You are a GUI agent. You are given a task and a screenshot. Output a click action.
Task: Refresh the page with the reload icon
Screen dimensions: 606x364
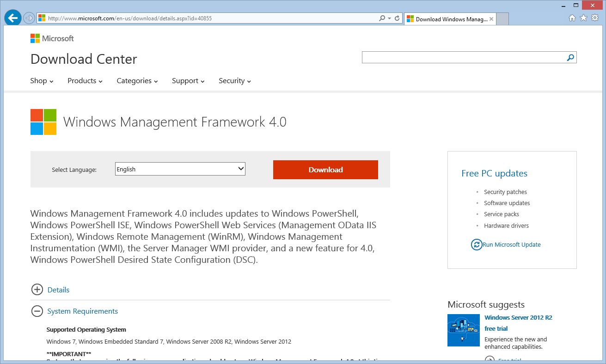tap(397, 18)
